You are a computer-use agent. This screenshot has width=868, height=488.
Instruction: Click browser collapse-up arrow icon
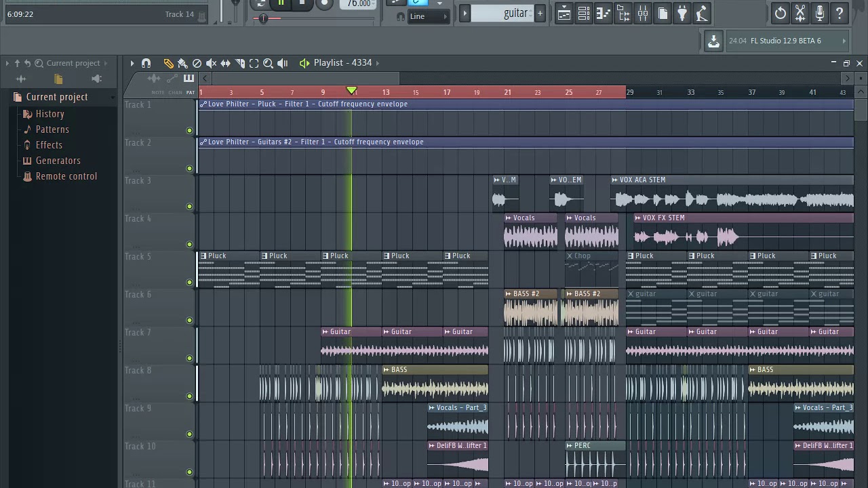(x=17, y=63)
